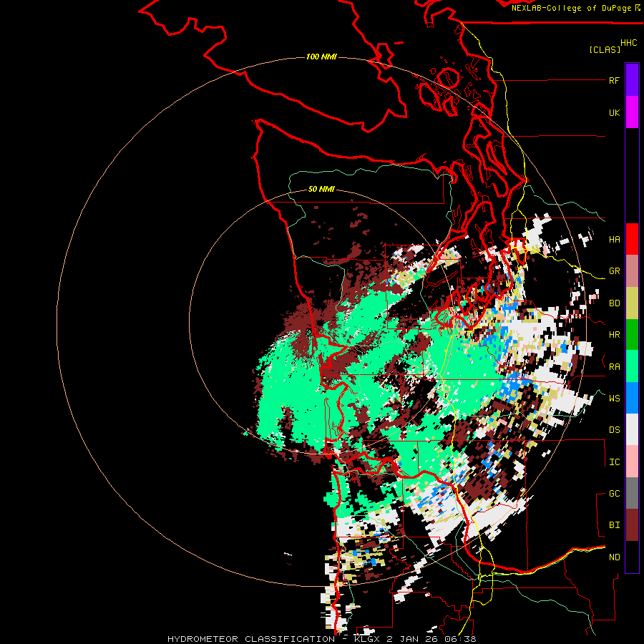Click the BI legend label
The width and height of the screenshot is (644, 644).
pos(614,525)
